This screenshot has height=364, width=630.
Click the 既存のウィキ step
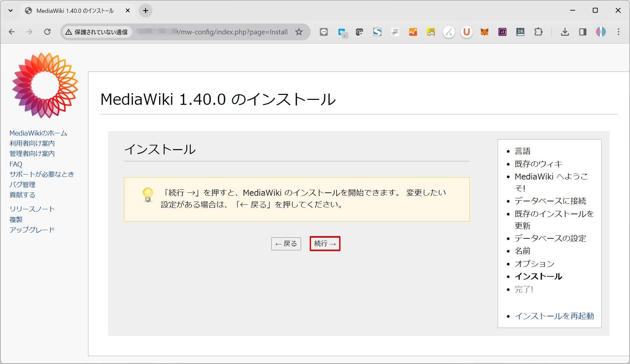pos(538,164)
